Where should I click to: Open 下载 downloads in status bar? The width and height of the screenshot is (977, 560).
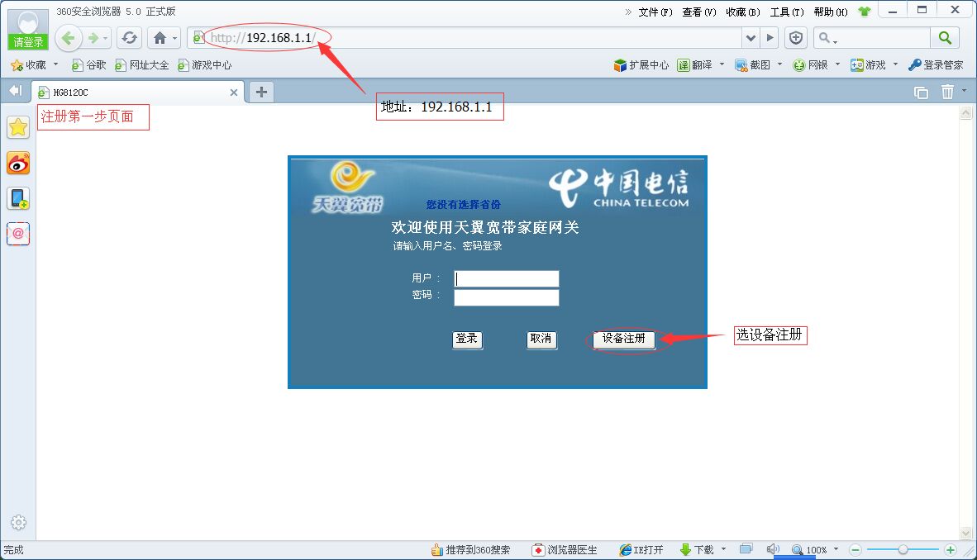[698, 550]
